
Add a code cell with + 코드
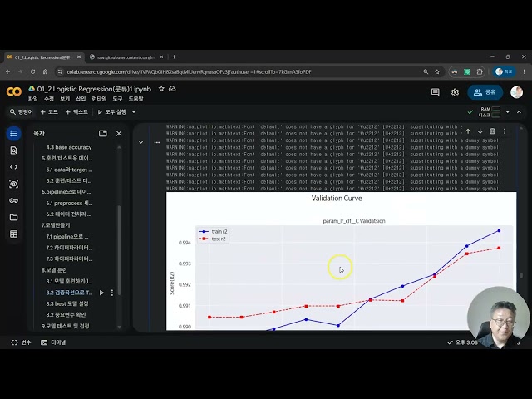pyautogui.click(x=49, y=112)
